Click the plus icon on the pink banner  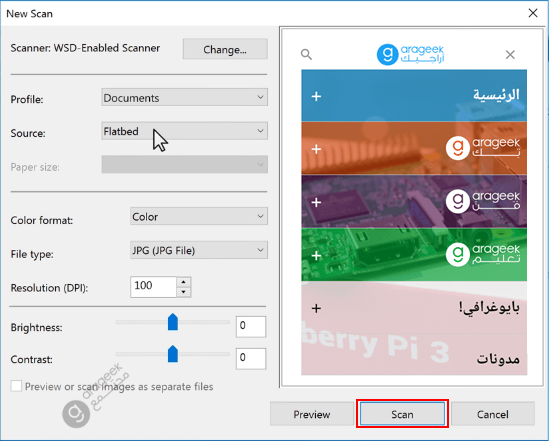coord(316,308)
